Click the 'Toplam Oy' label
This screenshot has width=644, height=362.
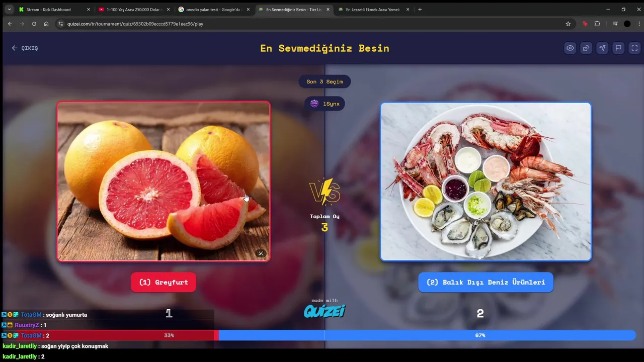(325, 217)
